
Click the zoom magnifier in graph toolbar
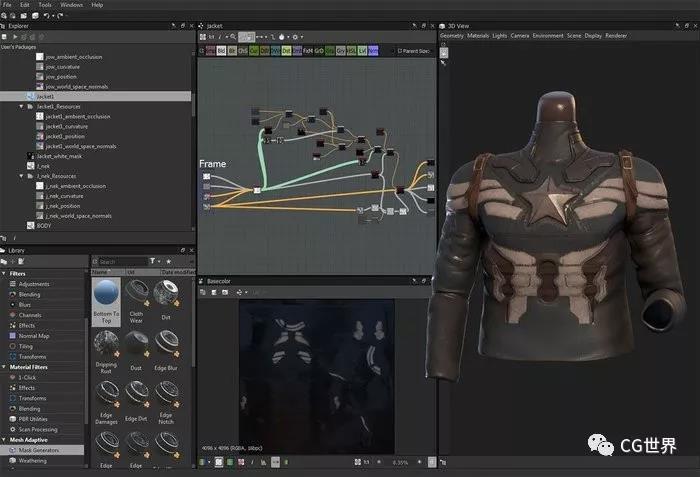point(233,37)
